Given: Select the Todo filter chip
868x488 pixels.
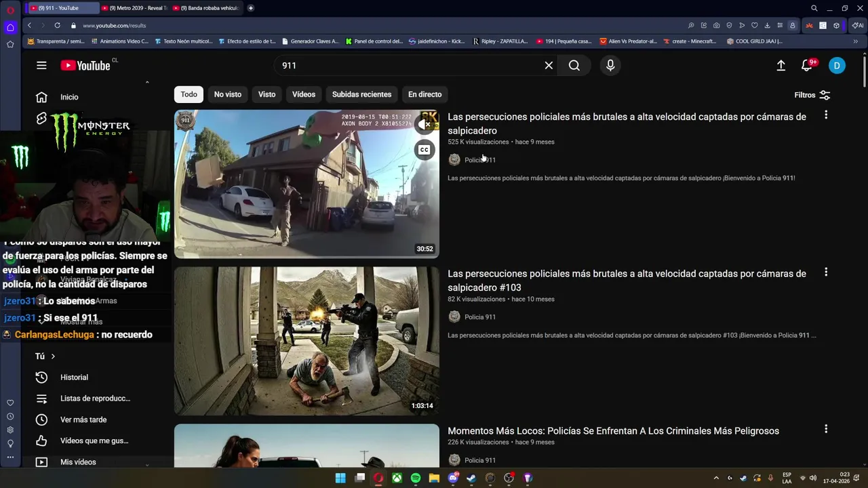Looking at the screenshot, I should [x=189, y=94].
